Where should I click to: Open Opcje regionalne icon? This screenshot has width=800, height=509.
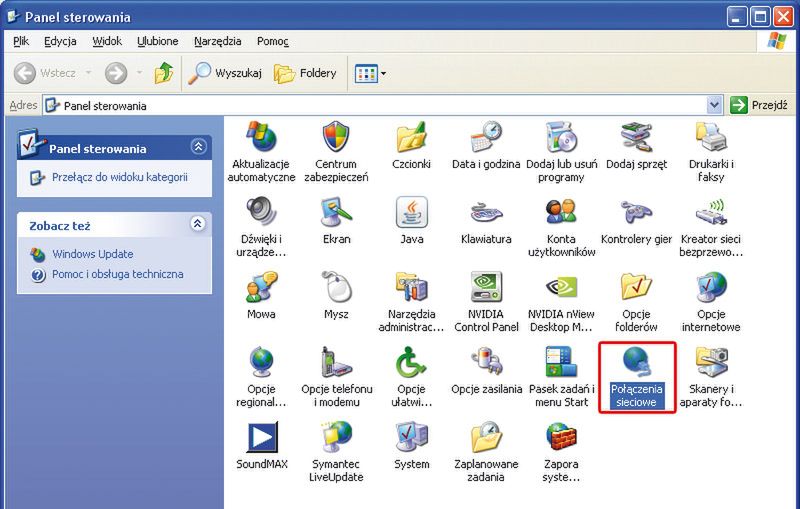261,377
